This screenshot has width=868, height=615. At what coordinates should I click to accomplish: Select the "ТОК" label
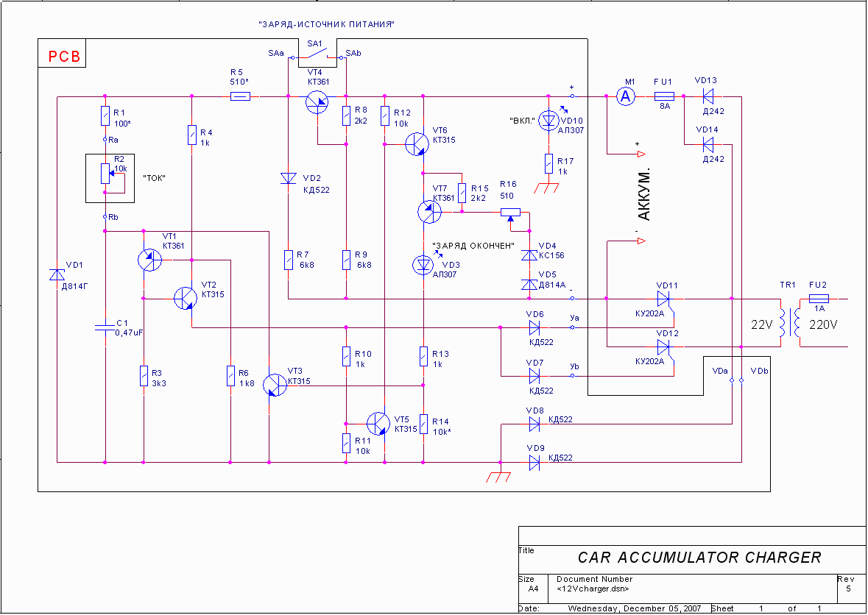point(155,178)
